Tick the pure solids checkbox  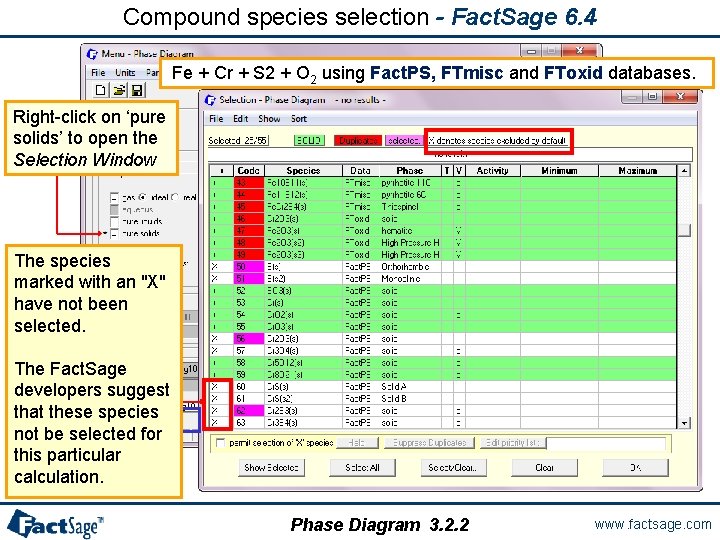click(x=114, y=234)
